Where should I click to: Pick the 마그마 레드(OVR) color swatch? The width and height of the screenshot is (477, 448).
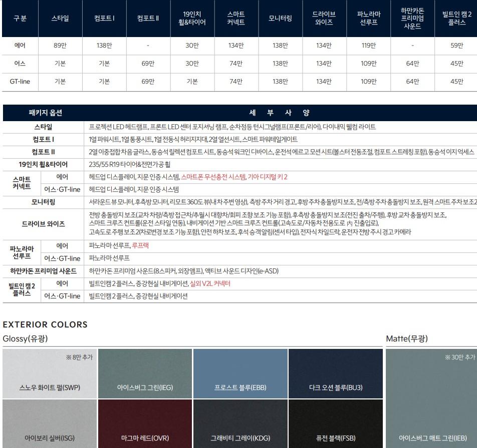pyautogui.click(x=145, y=423)
